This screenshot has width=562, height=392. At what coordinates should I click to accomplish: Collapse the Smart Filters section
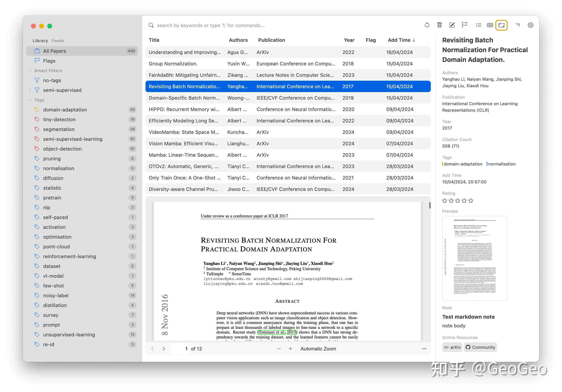click(30, 70)
